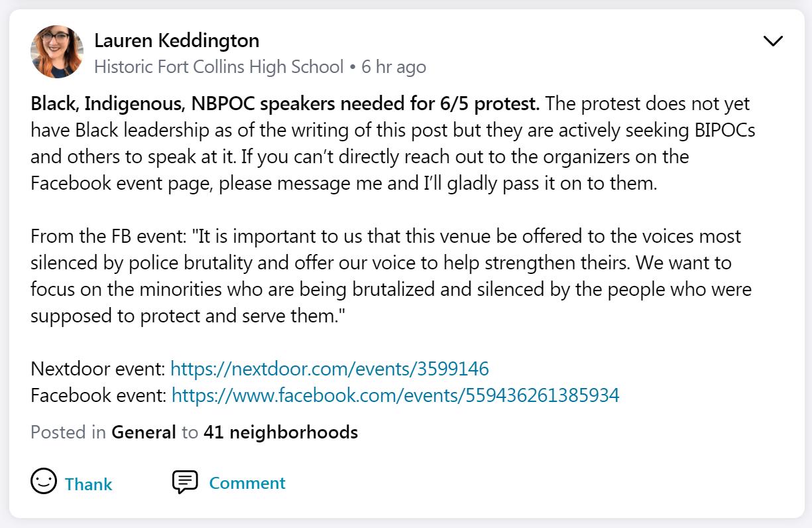Click the "Facebook event:" label
The width and height of the screenshot is (812, 528).
point(98,395)
